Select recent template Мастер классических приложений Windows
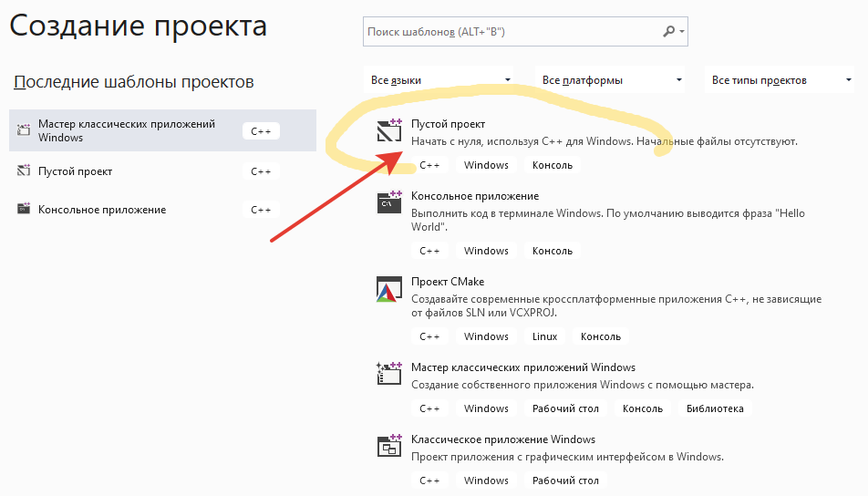This screenshot has width=868, height=496. point(162,130)
